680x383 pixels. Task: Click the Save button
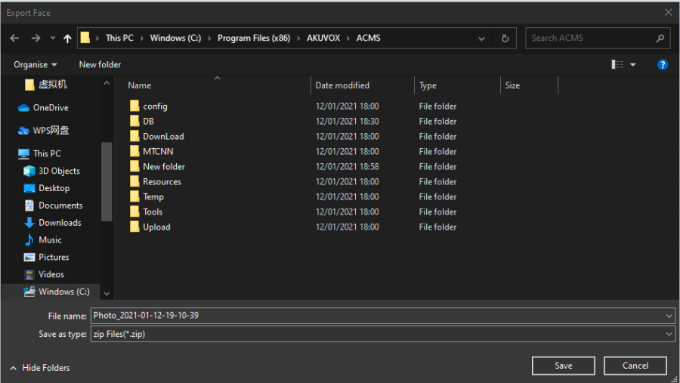tap(563, 366)
